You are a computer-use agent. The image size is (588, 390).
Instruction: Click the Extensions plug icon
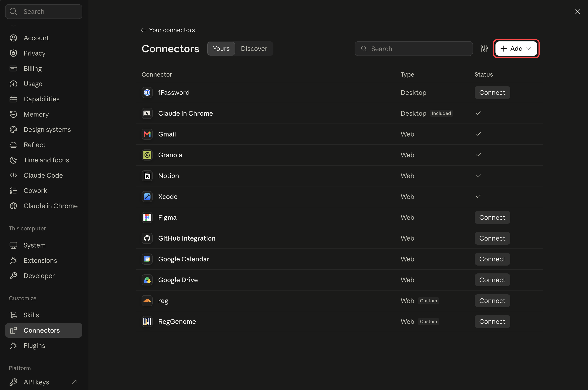(13, 260)
